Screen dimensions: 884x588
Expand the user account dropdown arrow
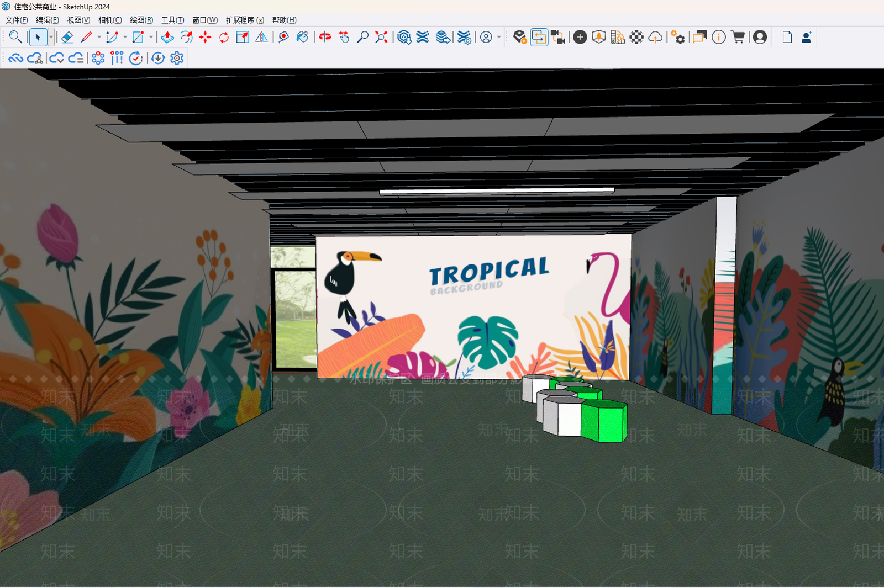(499, 37)
